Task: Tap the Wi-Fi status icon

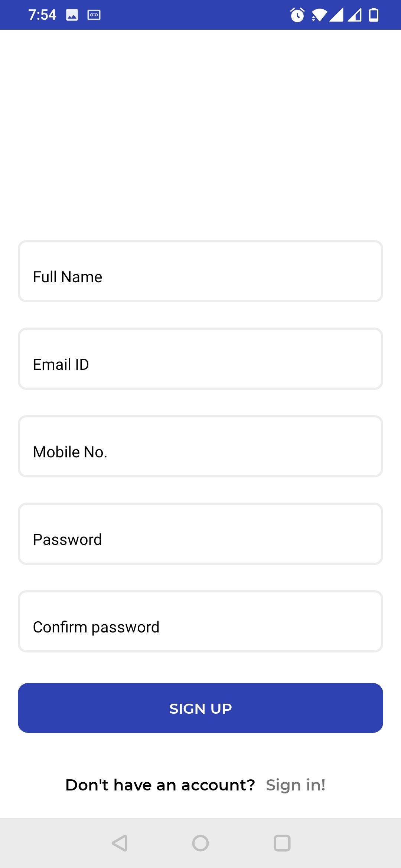Action: pos(319,15)
